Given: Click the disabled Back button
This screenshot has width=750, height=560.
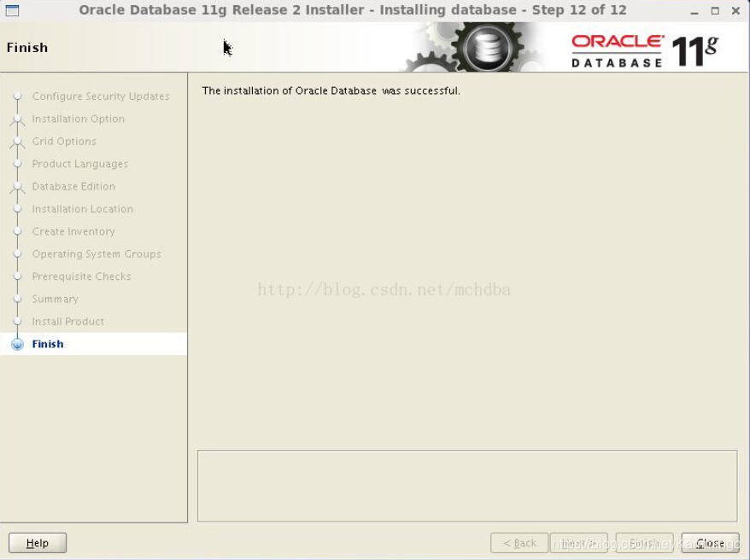Looking at the screenshot, I should 519,543.
